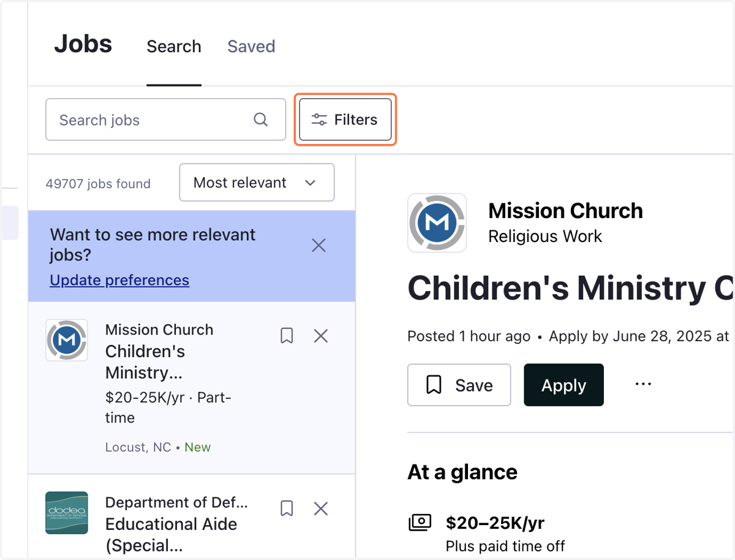Click the large Mission Church logo in details
Viewport: 735px width, 560px height.
pos(437,223)
